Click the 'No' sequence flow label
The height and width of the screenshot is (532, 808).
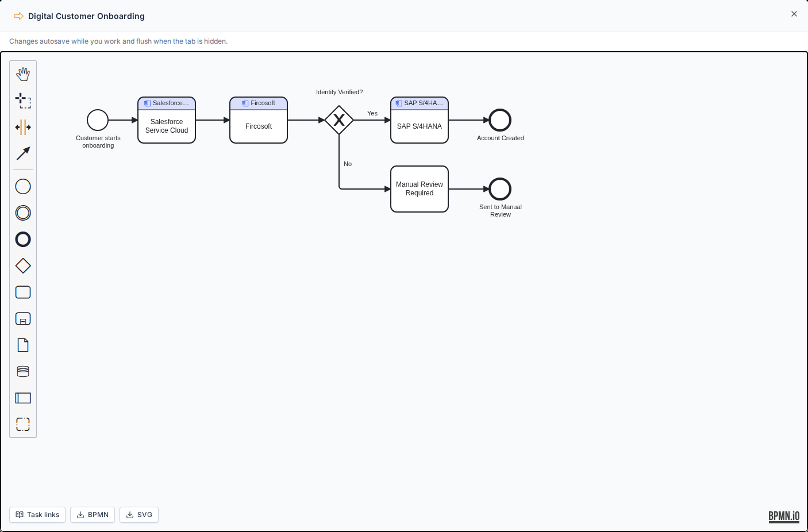pos(348,164)
